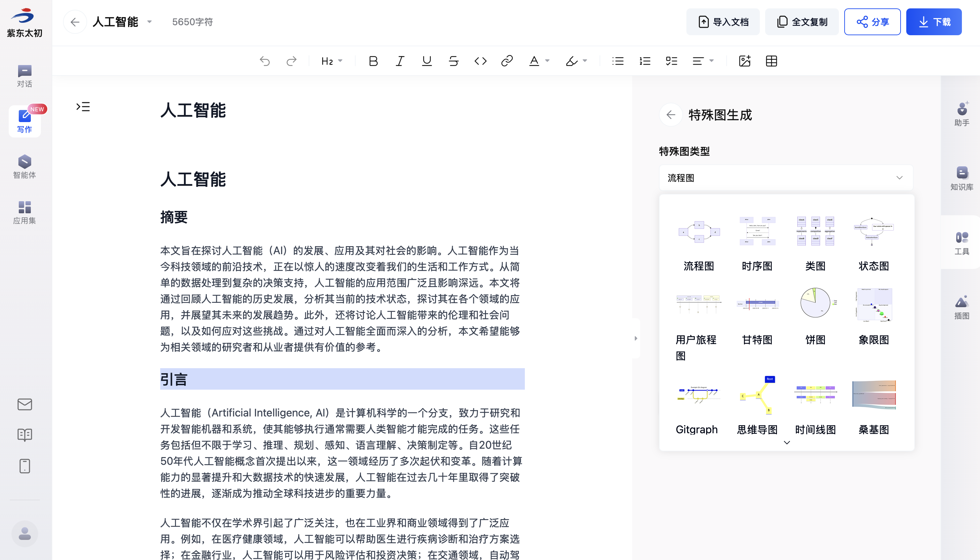Expand the document outline toggle
980x560 pixels.
[83, 107]
